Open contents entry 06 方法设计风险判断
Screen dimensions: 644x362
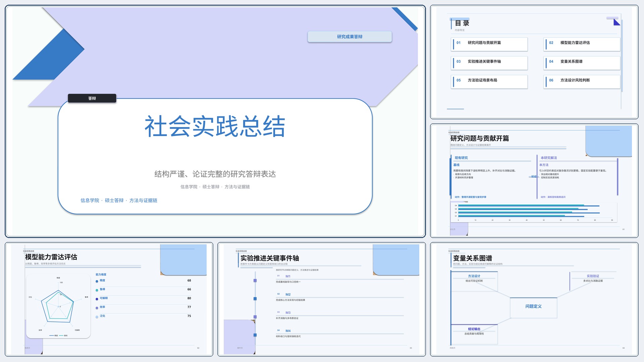tap(582, 81)
